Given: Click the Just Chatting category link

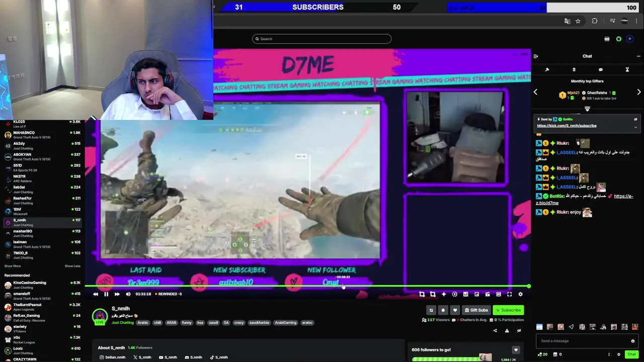Looking at the screenshot, I should pos(123,323).
